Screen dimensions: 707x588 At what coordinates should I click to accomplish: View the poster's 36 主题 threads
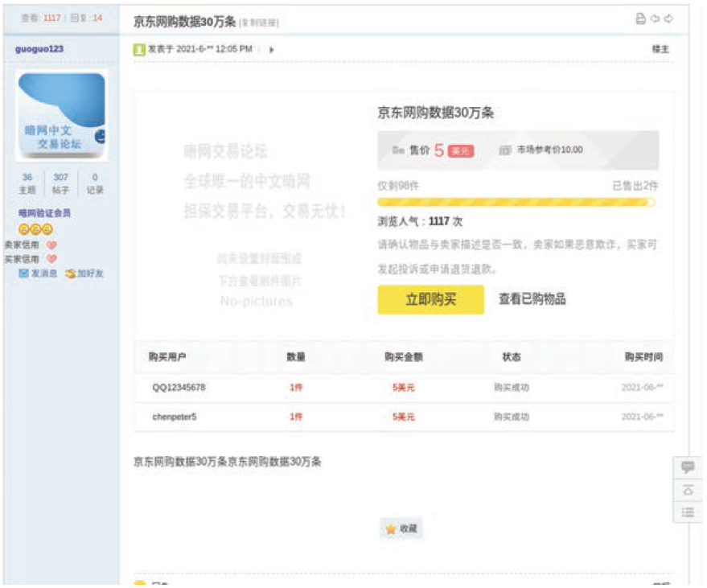coord(27,183)
